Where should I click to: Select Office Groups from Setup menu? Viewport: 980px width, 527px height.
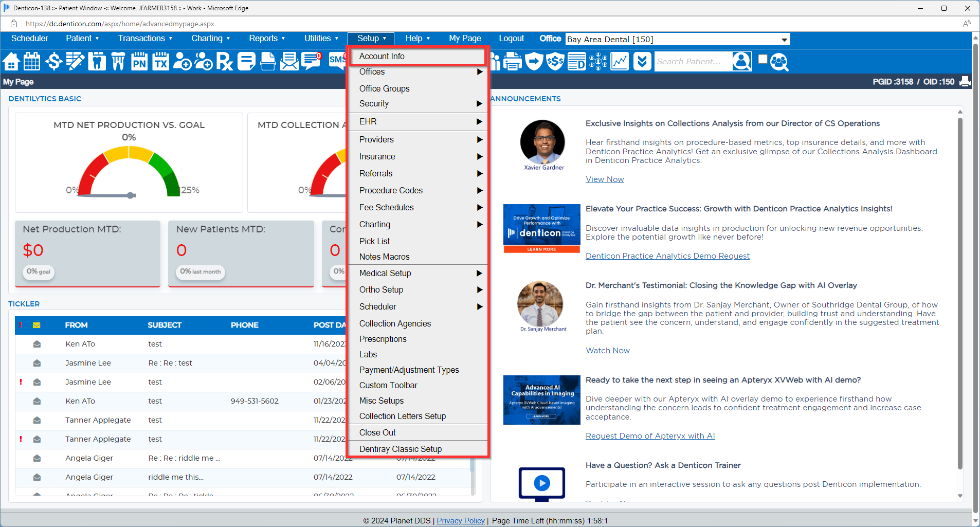pyautogui.click(x=419, y=88)
